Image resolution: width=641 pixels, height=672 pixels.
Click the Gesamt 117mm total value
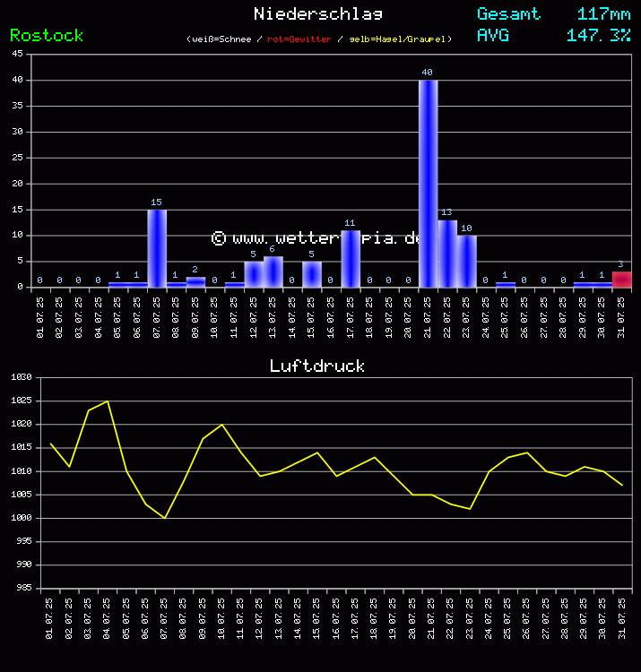point(603,13)
